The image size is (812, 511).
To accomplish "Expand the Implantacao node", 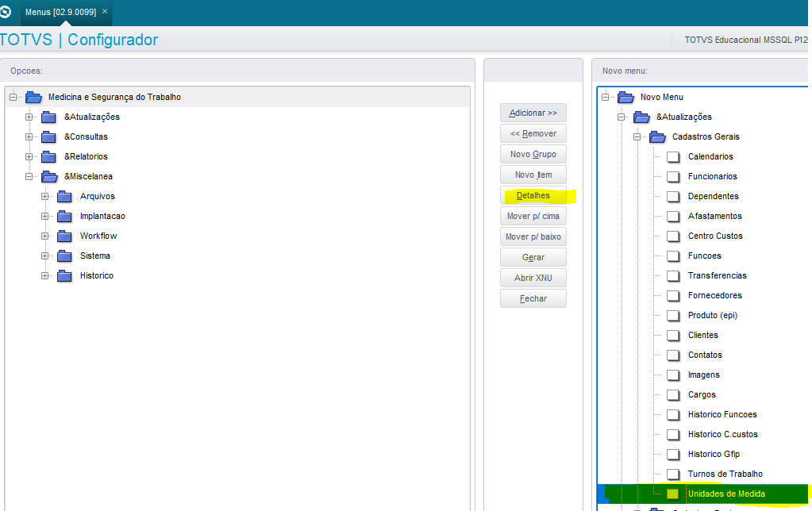I will 45,216.
